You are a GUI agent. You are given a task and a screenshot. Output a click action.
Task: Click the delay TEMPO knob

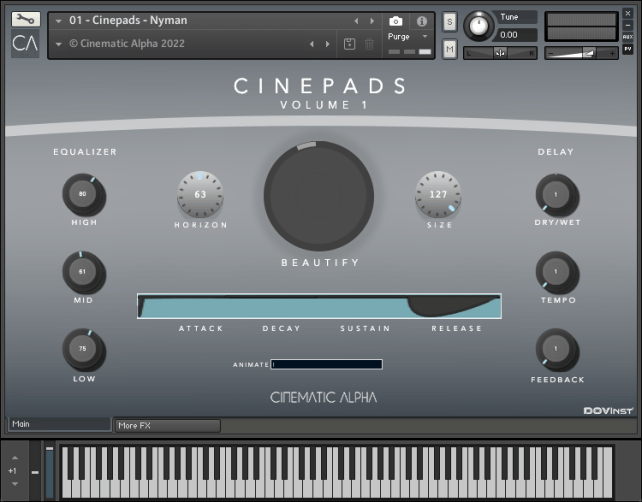coord(556,272)
